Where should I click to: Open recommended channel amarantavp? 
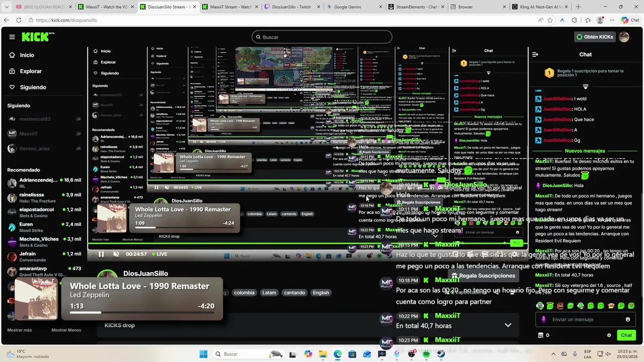[x=44, y=271]
